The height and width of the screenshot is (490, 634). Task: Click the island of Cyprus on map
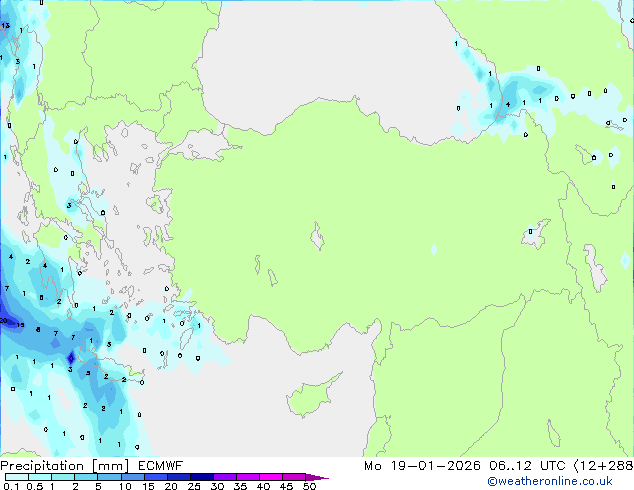[311, 397]
